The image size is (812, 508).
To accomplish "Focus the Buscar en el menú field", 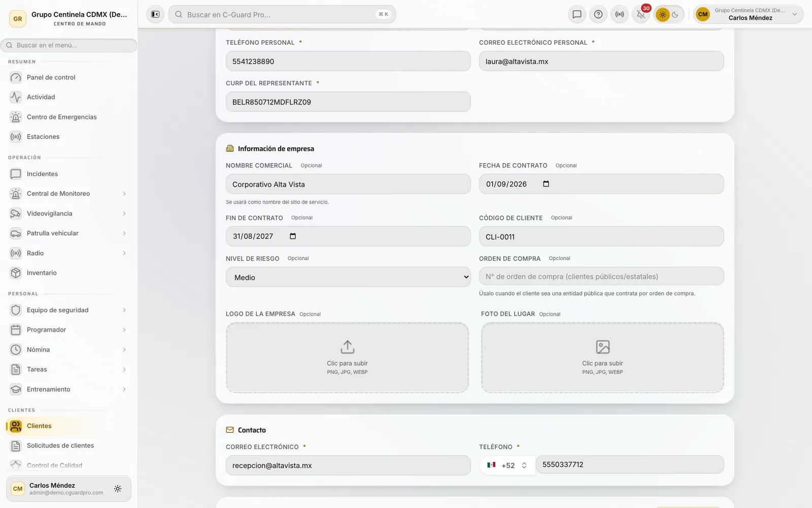I will click(x=69, y=45).
